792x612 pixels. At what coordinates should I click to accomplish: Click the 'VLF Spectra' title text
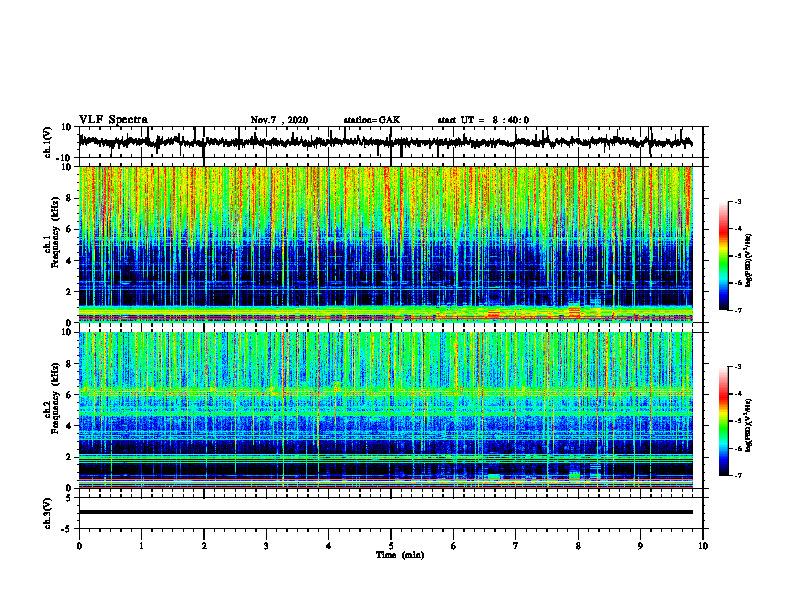tap(113, 120)
